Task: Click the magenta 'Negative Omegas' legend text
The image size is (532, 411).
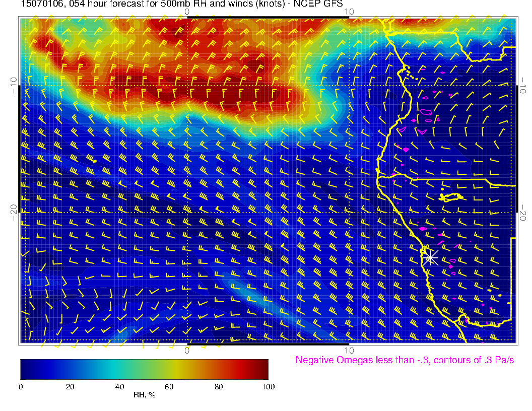Action: 405,360
